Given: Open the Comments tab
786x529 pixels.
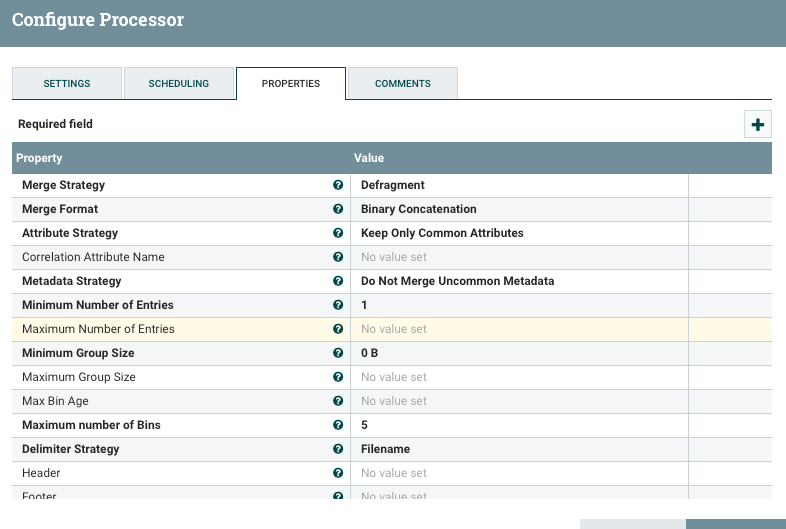Looking at the screenshot, I should 403,84.
